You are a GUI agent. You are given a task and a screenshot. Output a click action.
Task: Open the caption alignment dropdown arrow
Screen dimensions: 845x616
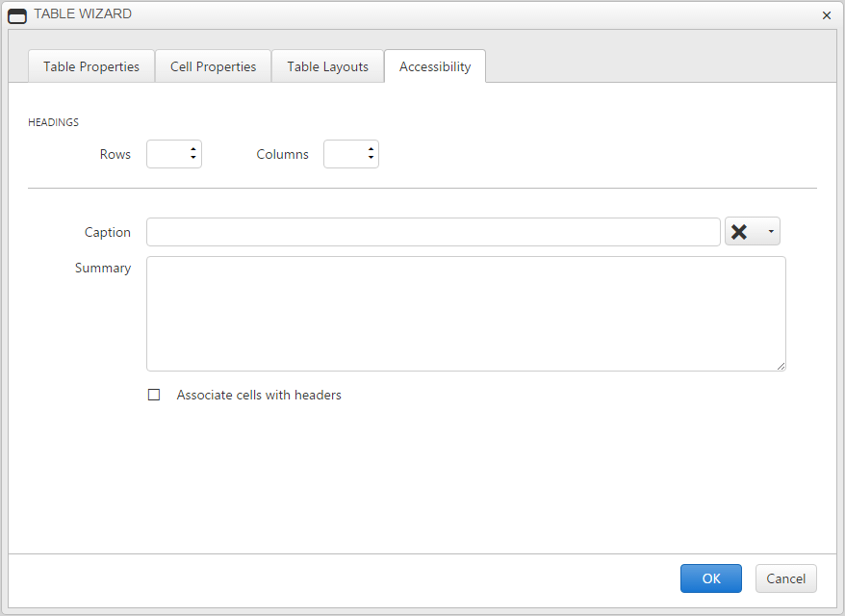(x=771, y=232)
